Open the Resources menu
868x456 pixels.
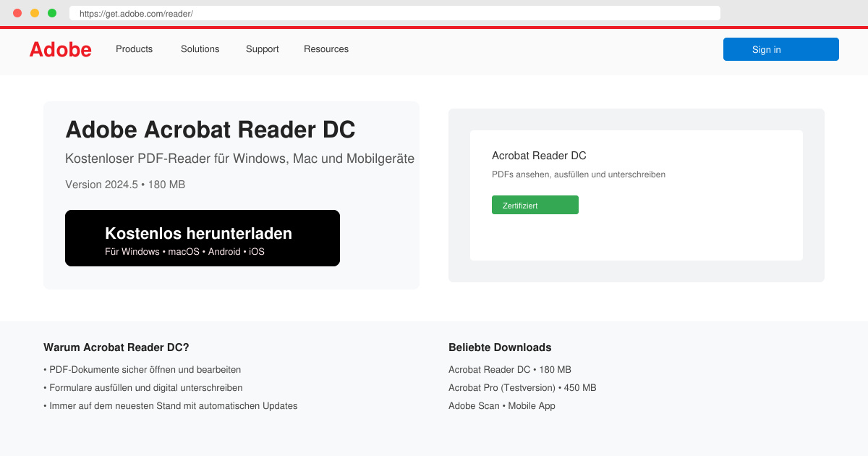326,49
